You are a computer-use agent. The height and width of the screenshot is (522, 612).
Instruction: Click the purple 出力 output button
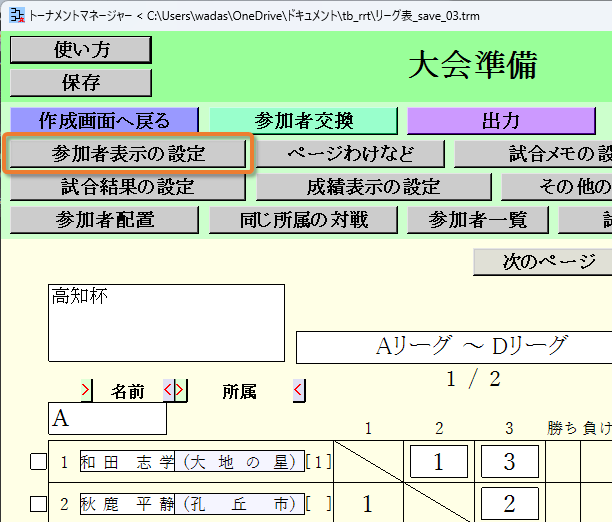pos(501,120)
